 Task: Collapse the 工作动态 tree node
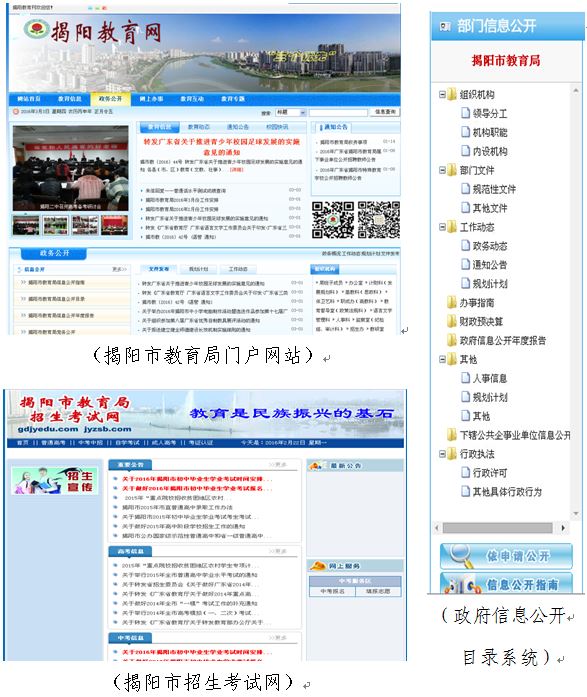coord(442,227)
